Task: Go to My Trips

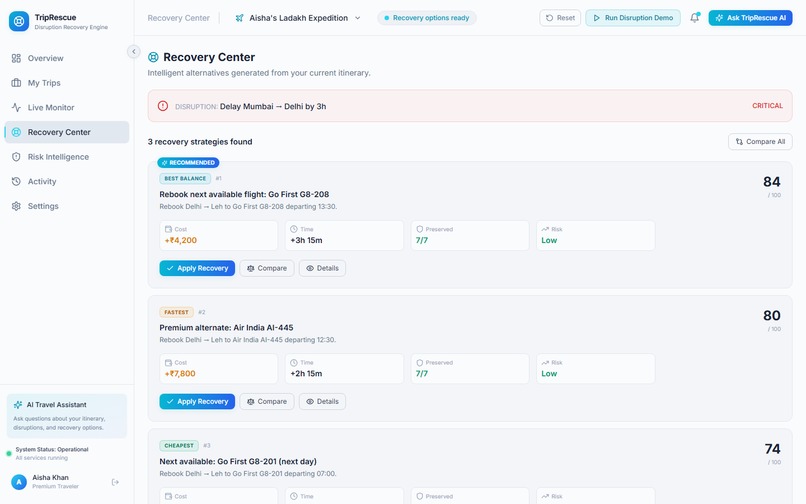Action: (x=67, y=83)
